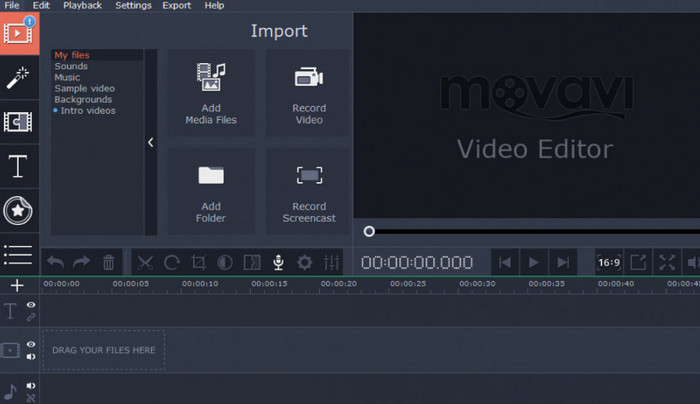Toggle video track visibility eye
700x404 pixels.
(31, 344)
